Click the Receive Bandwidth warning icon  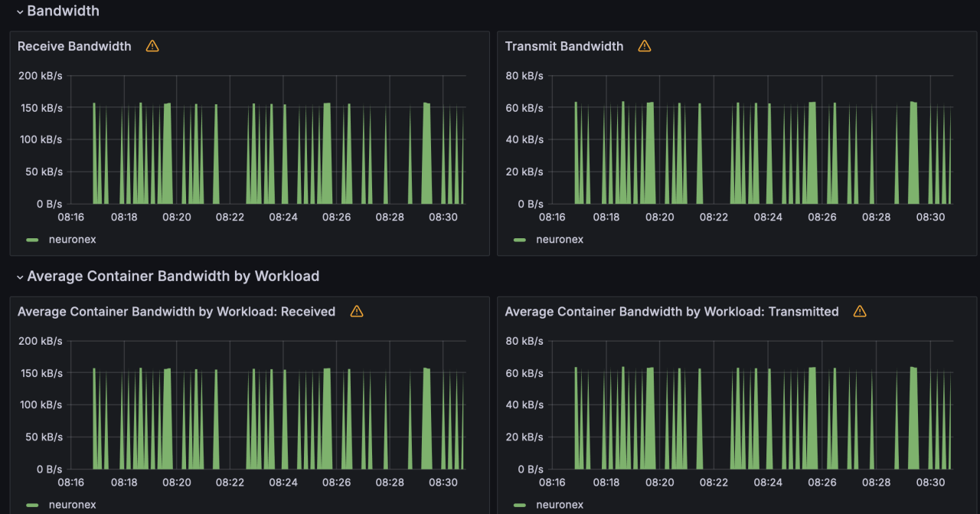tap(152, 46)
